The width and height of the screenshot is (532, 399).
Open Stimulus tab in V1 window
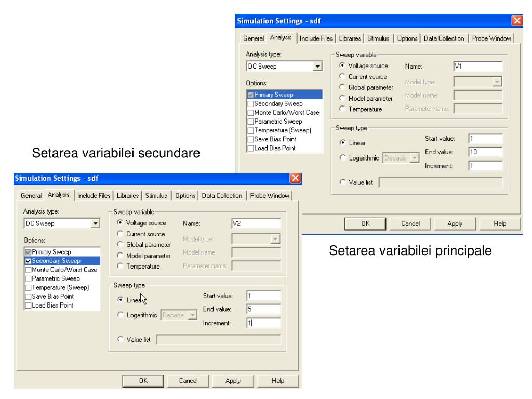pyautogui.click(x=378, y=38)
